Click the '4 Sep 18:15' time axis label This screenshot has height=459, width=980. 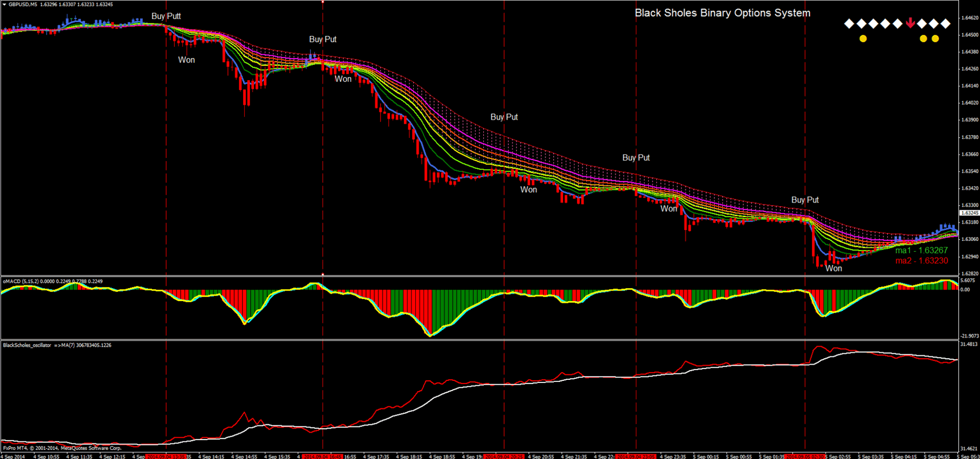coord(409,456)
